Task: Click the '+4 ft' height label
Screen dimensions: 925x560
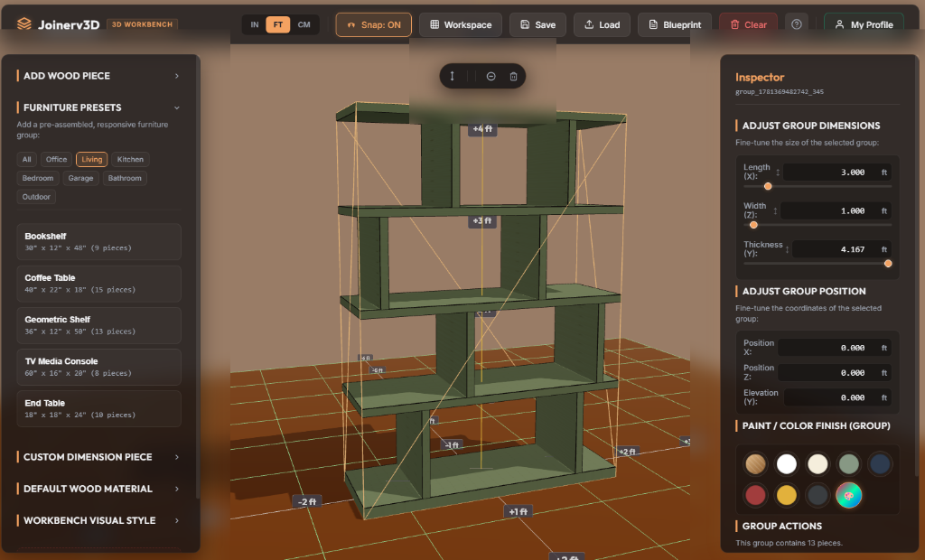Action: pyautogui.click(x=482, y=128)
